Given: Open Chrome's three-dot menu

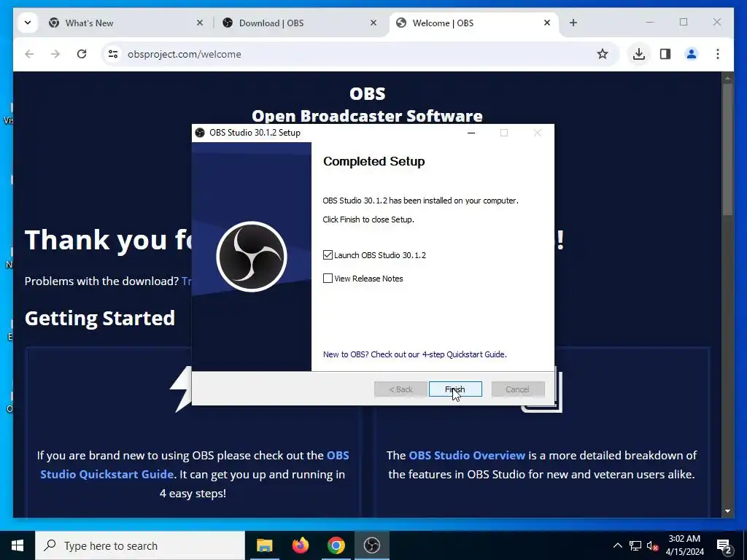Looking at the screenshot, I should (x=718, y=54).
